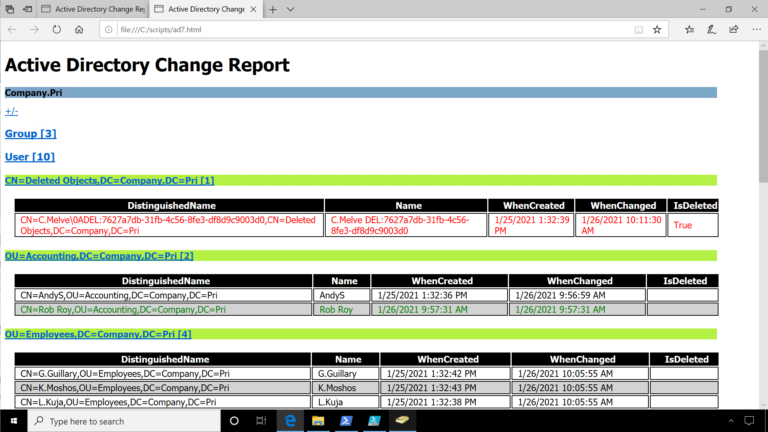Open the Windows Start menu
Viewport: 768px width, 432px height.
(x=14, y=421)
